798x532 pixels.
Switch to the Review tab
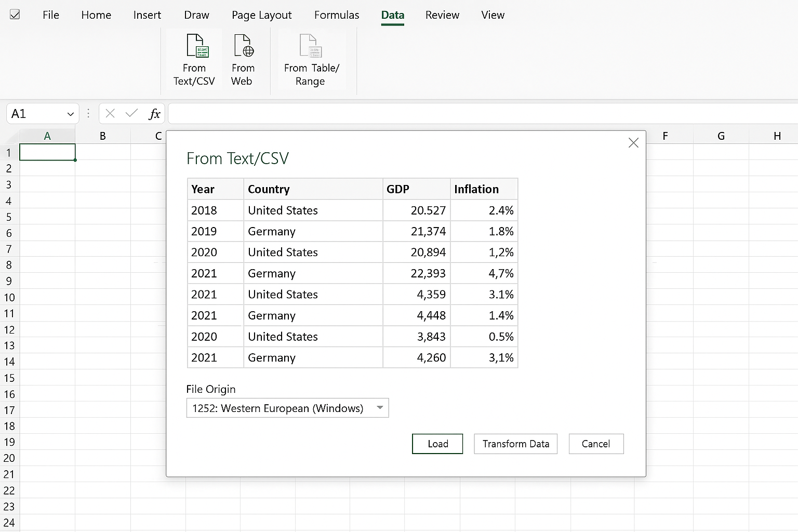point(442,15)
